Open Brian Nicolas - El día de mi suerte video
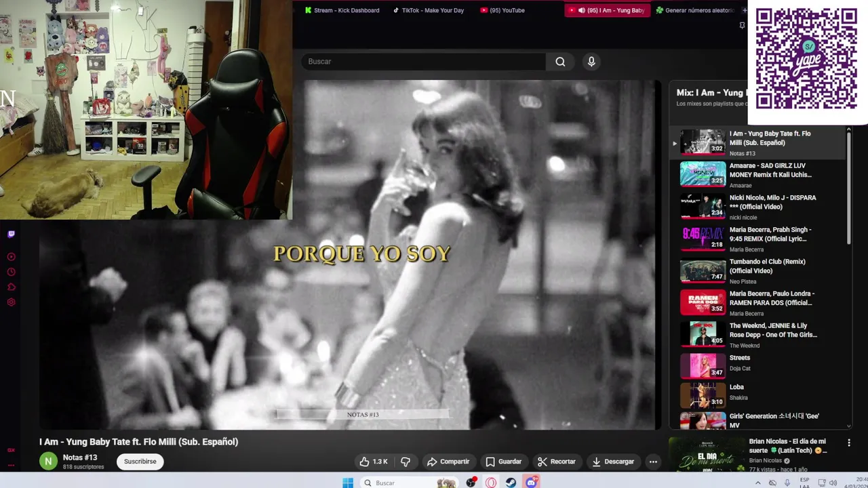 point(757,455)
